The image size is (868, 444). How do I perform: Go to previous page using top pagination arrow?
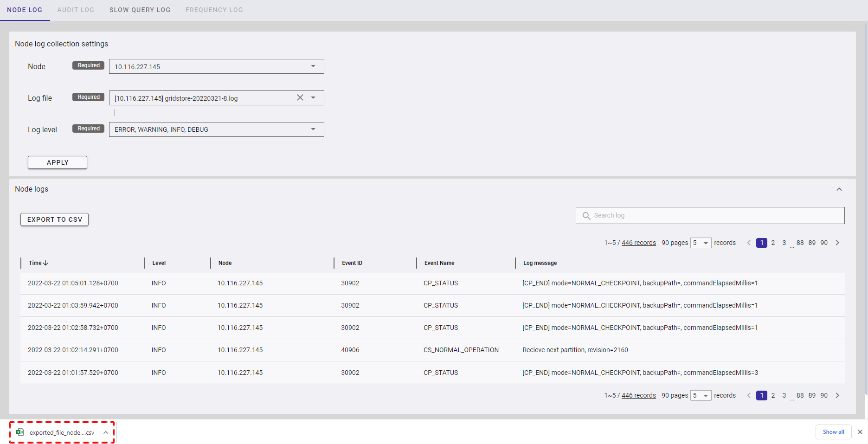coord(748,243)
